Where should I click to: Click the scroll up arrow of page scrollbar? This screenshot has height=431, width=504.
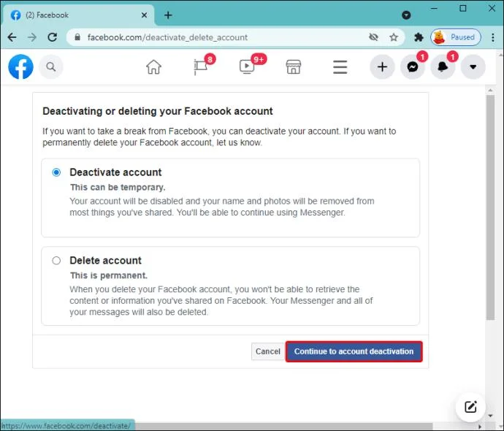490,91
